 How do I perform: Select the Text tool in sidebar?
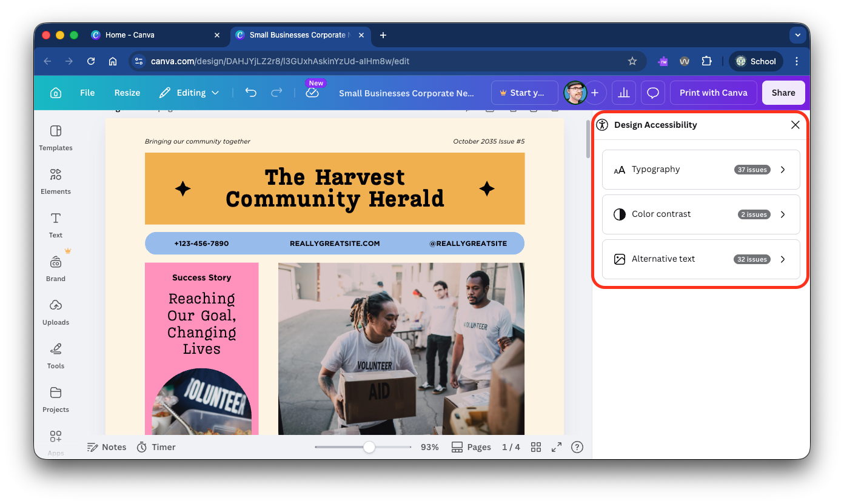(x=56, y=225)
